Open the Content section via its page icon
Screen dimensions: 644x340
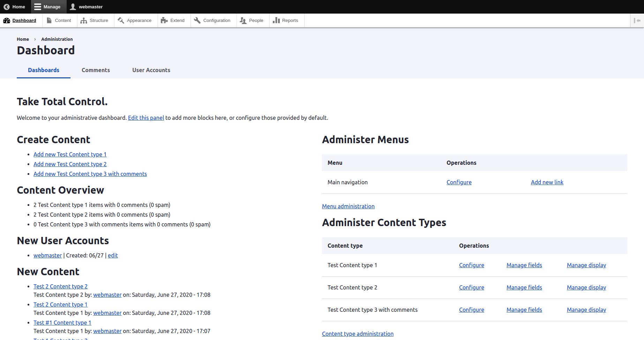click(x=50, y=20)
